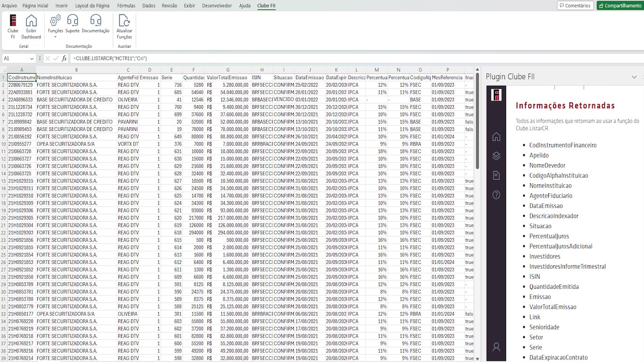The image size is (644, 362).
Task: Switch to the Página Inicial tab
Action: (x=35, y=6)
